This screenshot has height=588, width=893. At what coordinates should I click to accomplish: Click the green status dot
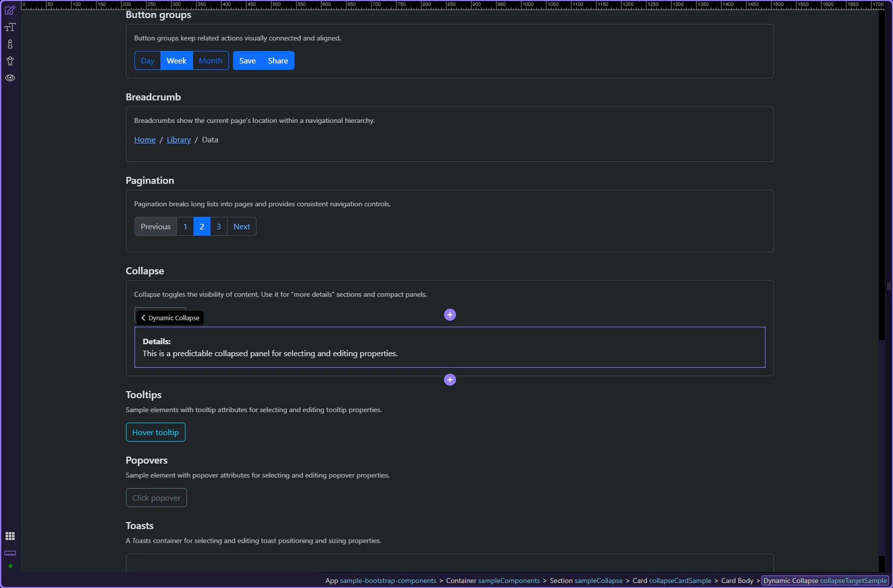coord(10,566)
